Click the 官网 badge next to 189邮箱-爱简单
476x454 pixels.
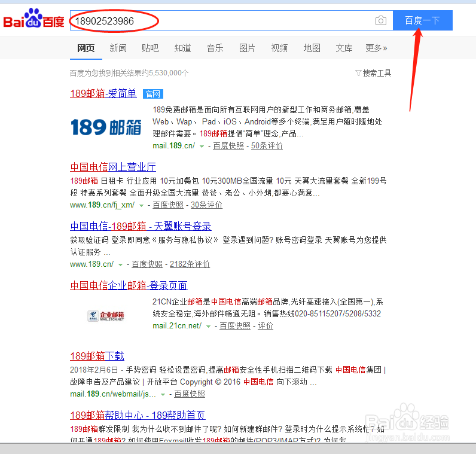[153, 94]
